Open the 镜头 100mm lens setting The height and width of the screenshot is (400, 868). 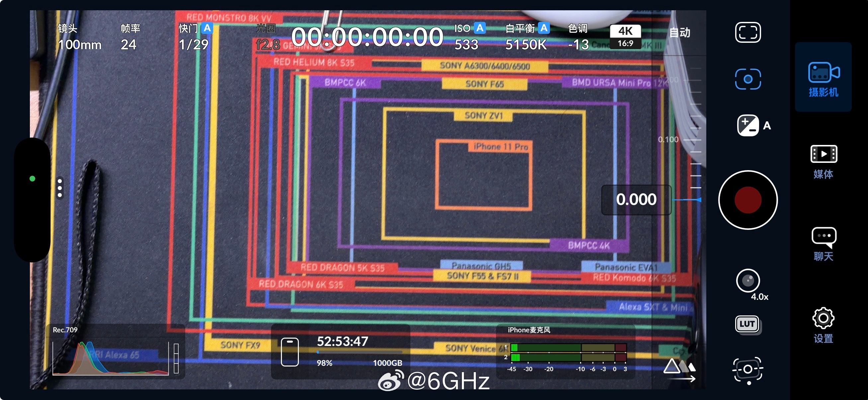(x=79, y=37)
